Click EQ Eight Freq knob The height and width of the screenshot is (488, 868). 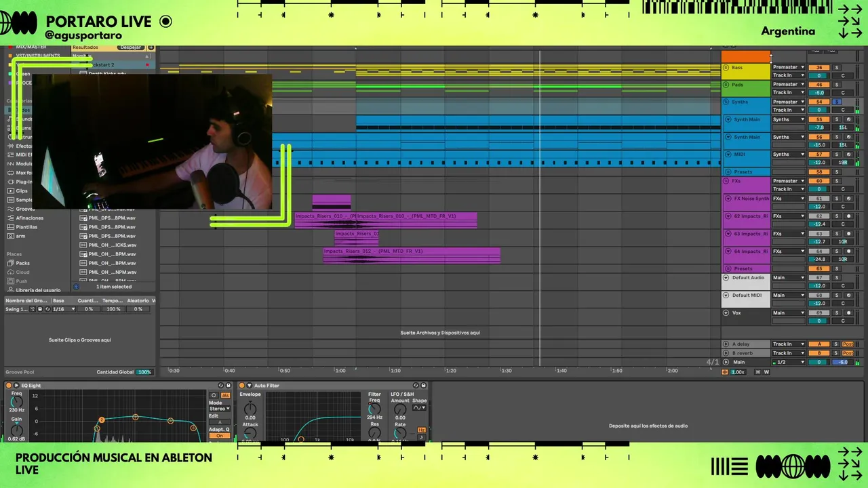pos(16,402)
